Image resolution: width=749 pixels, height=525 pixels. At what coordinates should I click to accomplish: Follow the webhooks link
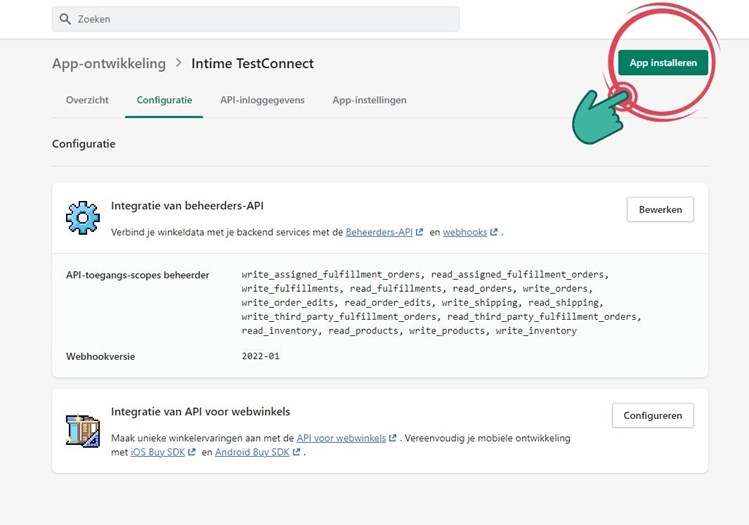(464, 232)
